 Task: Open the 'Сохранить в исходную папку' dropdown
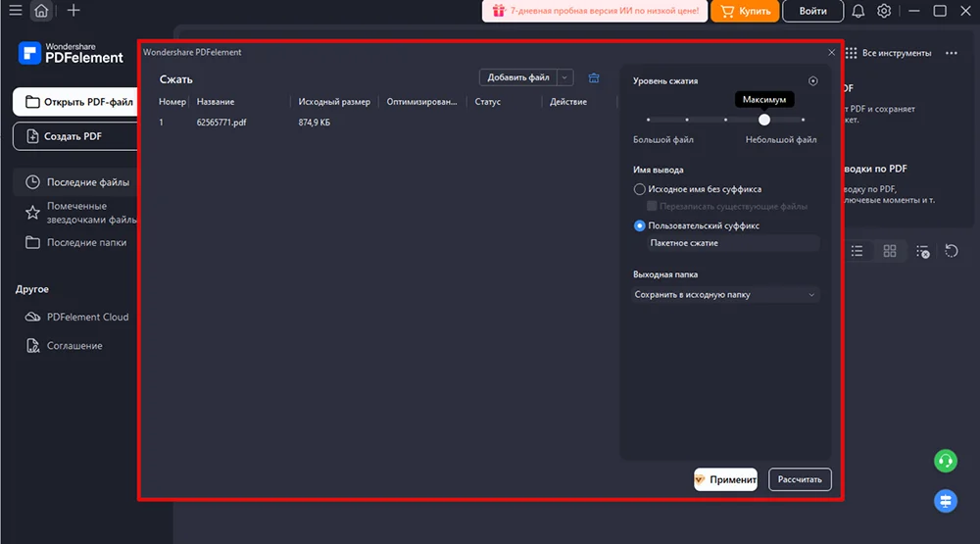(x=725, y=294)
